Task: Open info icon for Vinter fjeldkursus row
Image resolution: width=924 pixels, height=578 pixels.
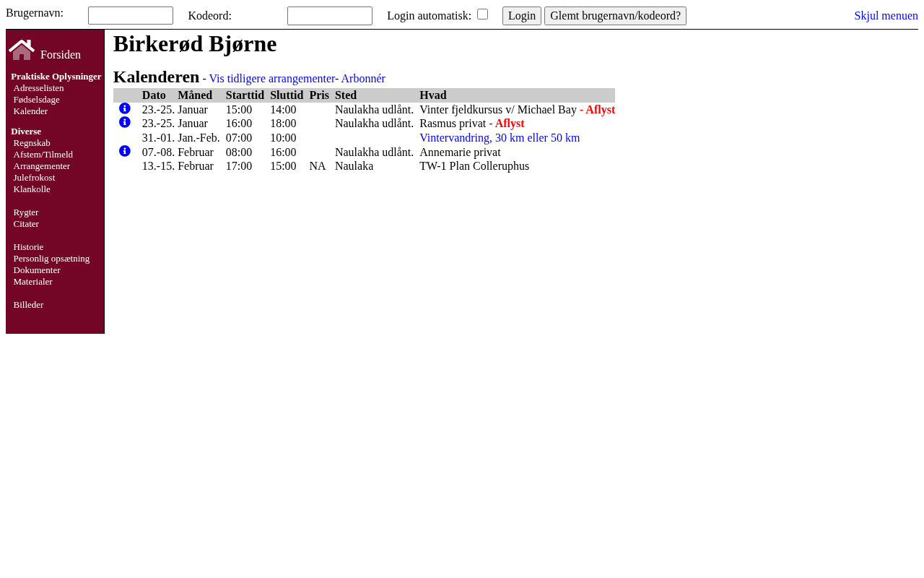Action: coord(125,108)
